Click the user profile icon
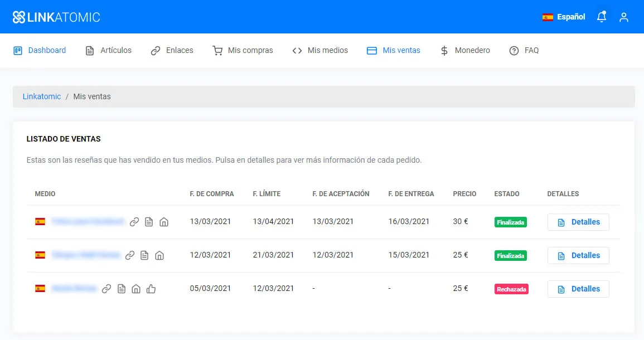The width and height of the screenshot is (644, 340). [x=624, y=17]
